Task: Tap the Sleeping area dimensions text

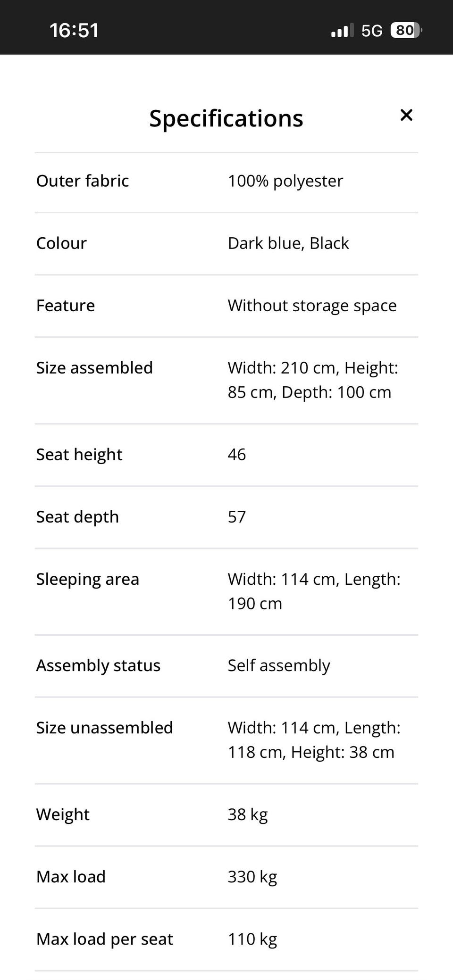Action: click(x=313, y=591)
